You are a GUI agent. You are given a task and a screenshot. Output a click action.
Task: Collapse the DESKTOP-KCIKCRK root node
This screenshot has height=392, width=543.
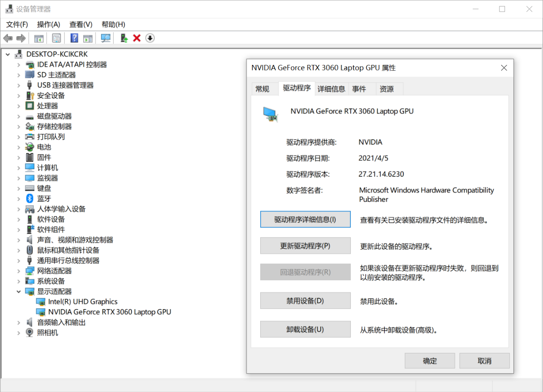coord(8,54)
